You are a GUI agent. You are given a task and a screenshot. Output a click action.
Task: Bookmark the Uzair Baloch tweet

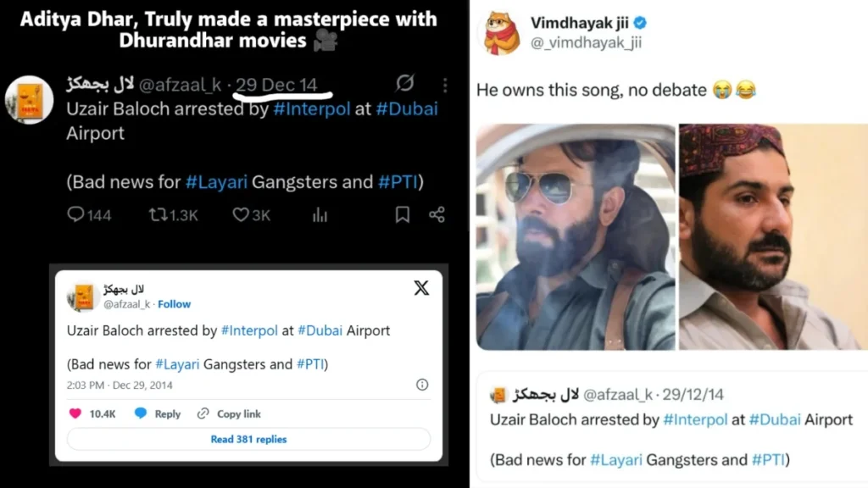click(403, 215)
